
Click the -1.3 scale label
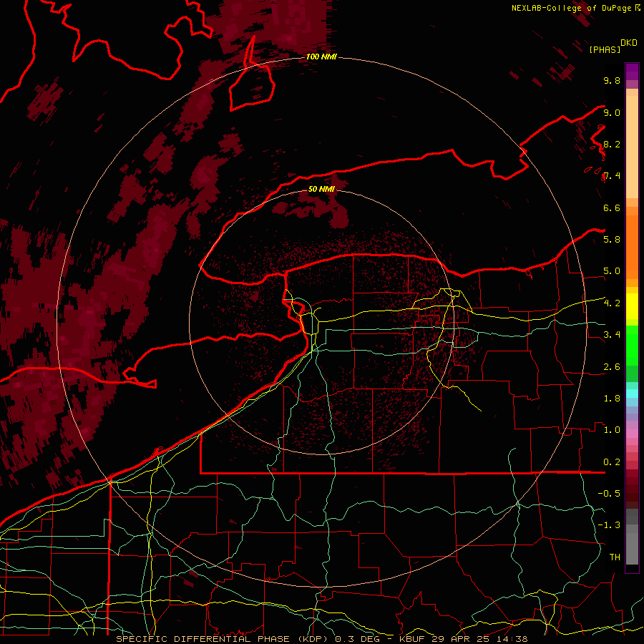pos(609,525)
